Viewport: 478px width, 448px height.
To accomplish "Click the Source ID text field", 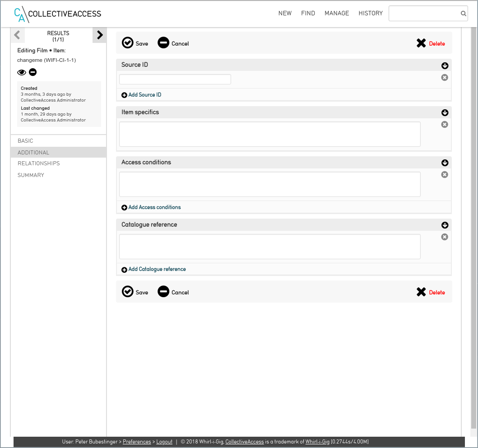I will tap(175, 79).
